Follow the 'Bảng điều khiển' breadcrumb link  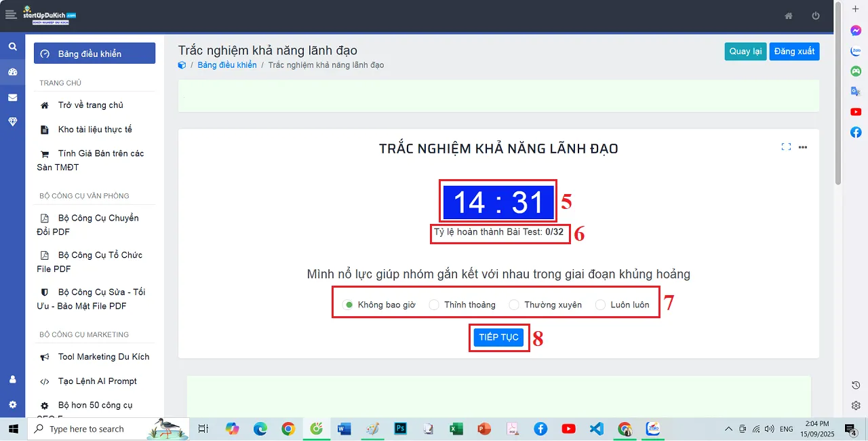pos(227,65)
